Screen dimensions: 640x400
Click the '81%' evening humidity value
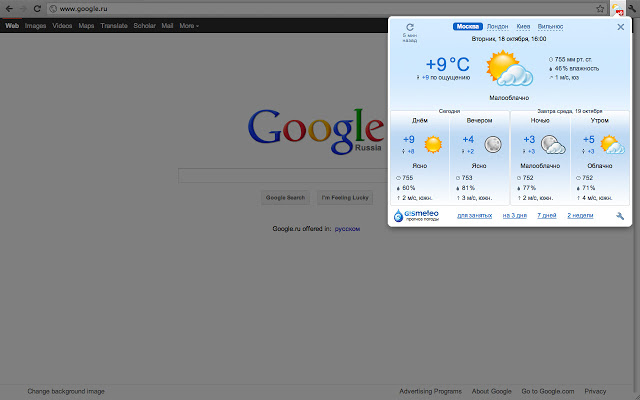pyautogui.click(x=468, y=188)
